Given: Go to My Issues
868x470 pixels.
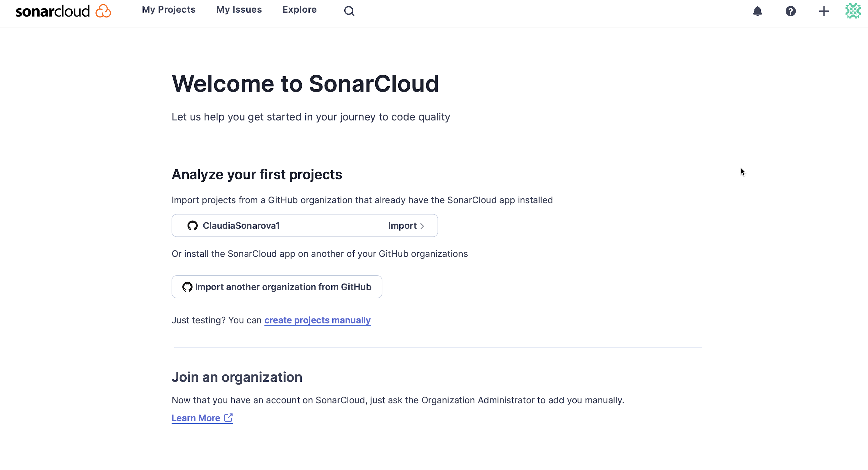Looking at the screenshot, I should (x=239, y=10).
